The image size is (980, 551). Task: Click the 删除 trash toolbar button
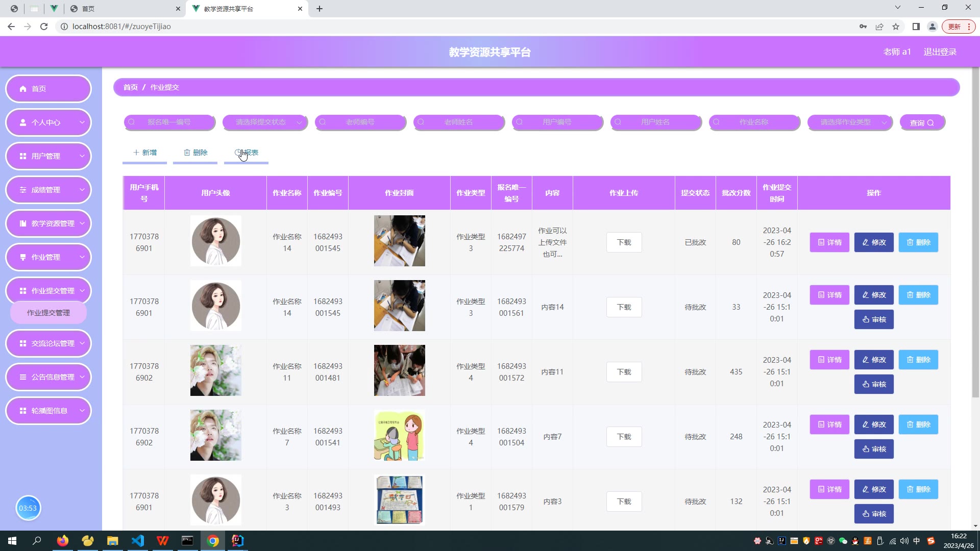[x=195, y=153]
